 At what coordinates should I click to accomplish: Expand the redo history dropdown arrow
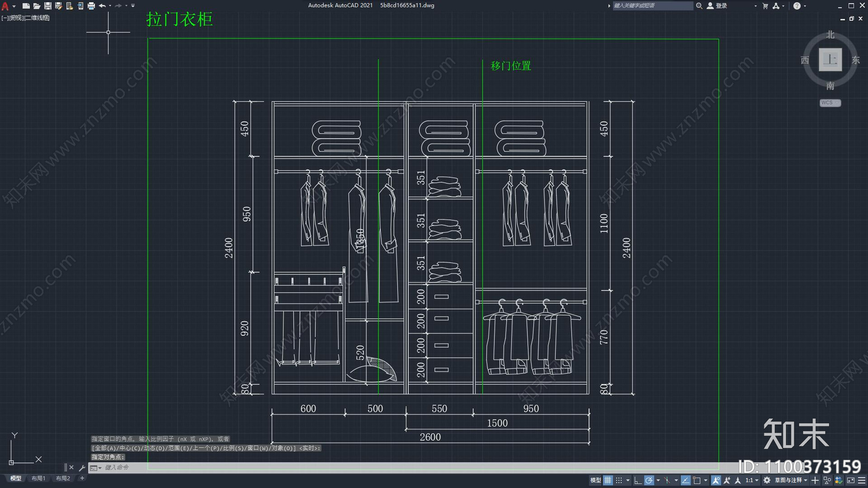pyautogui.click(x=126, y=6)
